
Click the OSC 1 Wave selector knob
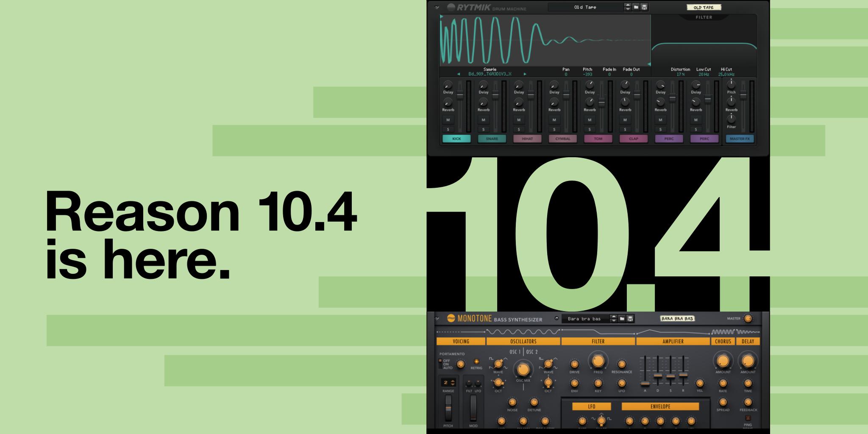tap(498, 364)
